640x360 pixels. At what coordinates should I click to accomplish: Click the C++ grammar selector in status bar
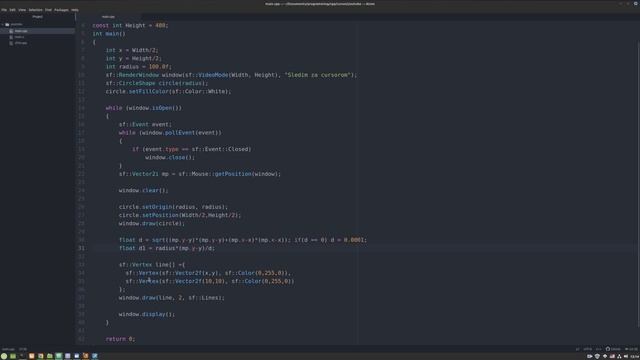599,349
